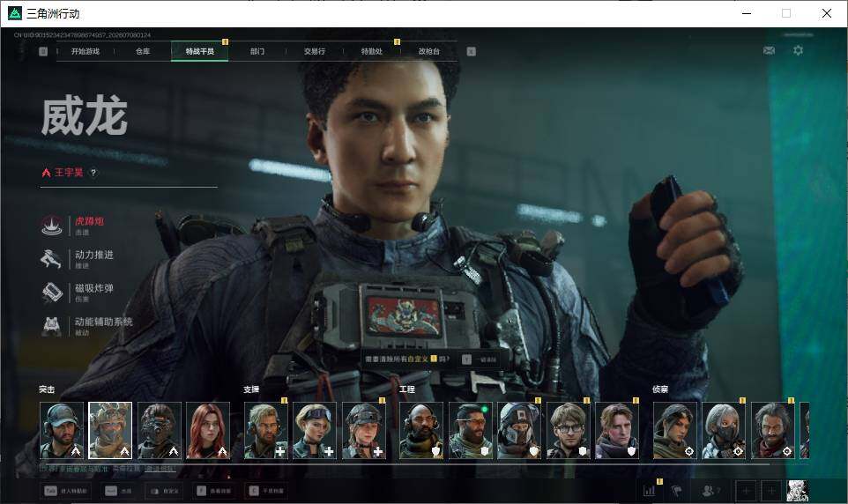Select the glasses-wearing engineer operator portrait
848x504 pixels.
569,431
